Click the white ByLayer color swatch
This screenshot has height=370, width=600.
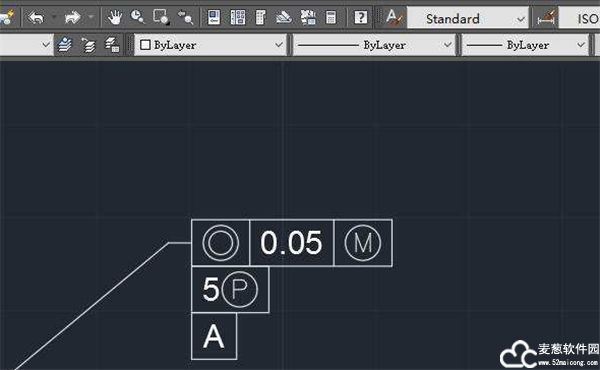coord(145,45)
